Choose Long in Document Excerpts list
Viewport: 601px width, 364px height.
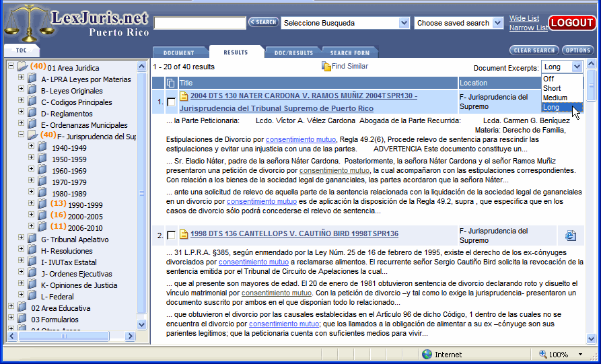[562, 107]
